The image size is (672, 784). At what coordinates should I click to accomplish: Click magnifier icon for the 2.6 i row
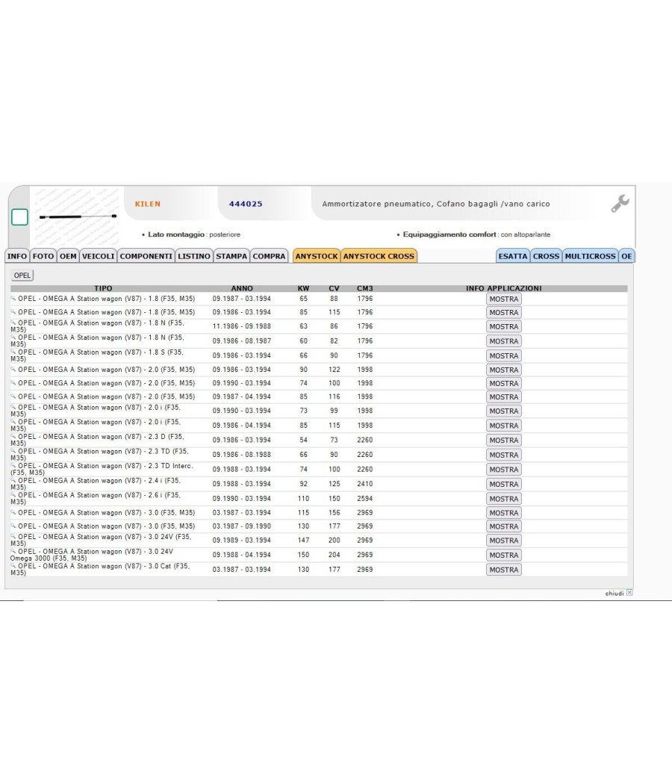coord(13,495)
